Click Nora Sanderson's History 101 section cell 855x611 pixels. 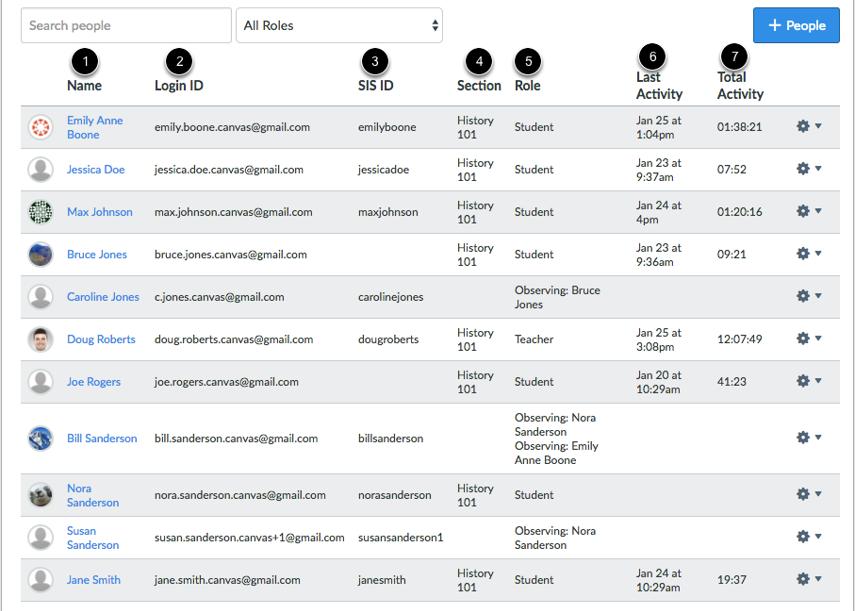[475, 495]
